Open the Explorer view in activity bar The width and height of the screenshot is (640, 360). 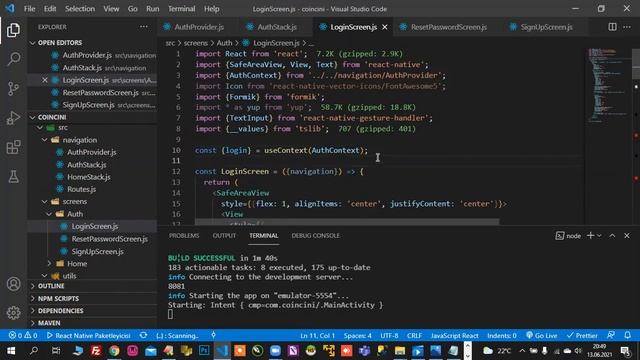coord(13,30)
